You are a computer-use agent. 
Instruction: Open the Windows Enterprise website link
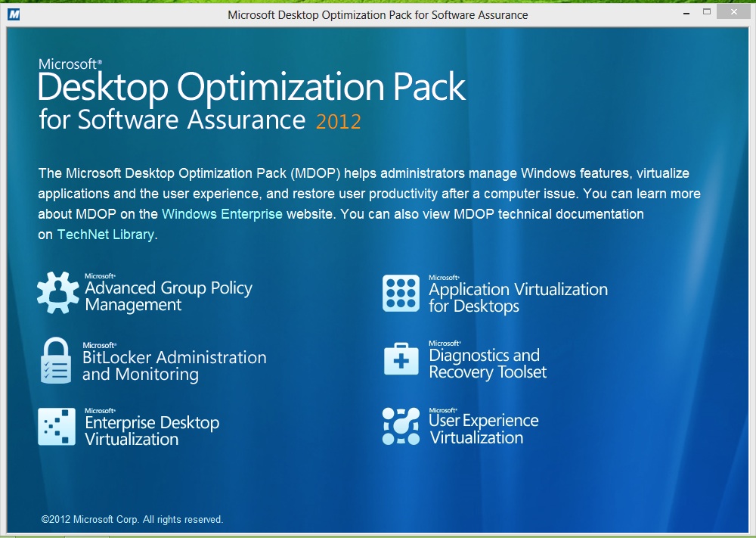[222, 214]
